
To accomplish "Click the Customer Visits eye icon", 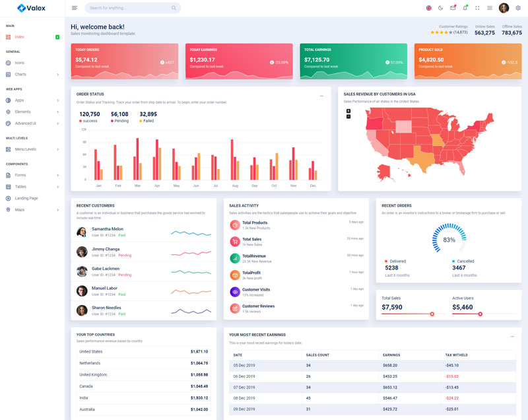I will click(234, 292).
